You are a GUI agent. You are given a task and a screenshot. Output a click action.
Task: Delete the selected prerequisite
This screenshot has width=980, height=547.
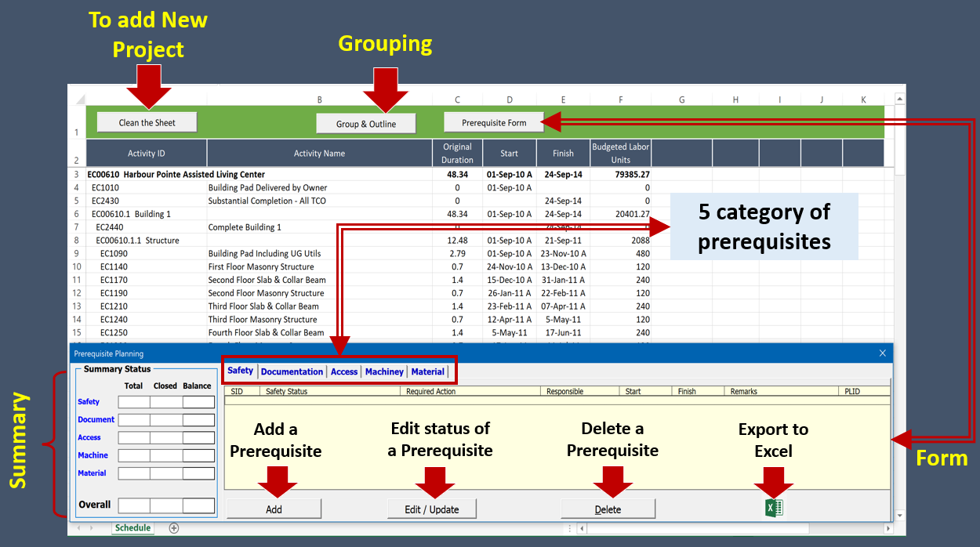608,509
